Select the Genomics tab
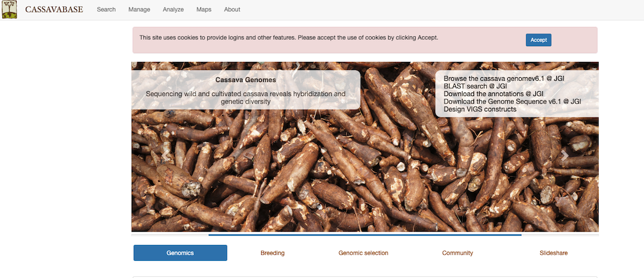Image resolution: width=644 pixels, height=278 pixels. pos(180,253)
